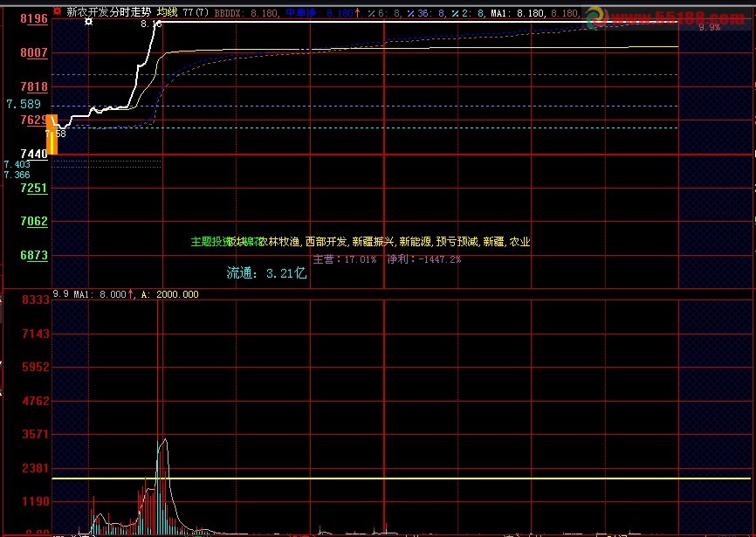The image size is (756, 537).
Task: Click the 8333 volume axis label
Action: coord(36,299)
